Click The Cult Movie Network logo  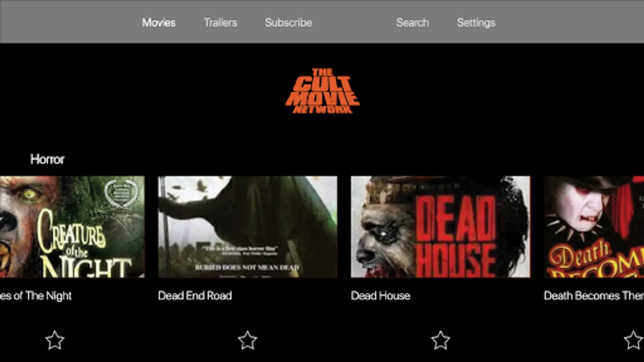pyautogui.click(x=322, y=91)
